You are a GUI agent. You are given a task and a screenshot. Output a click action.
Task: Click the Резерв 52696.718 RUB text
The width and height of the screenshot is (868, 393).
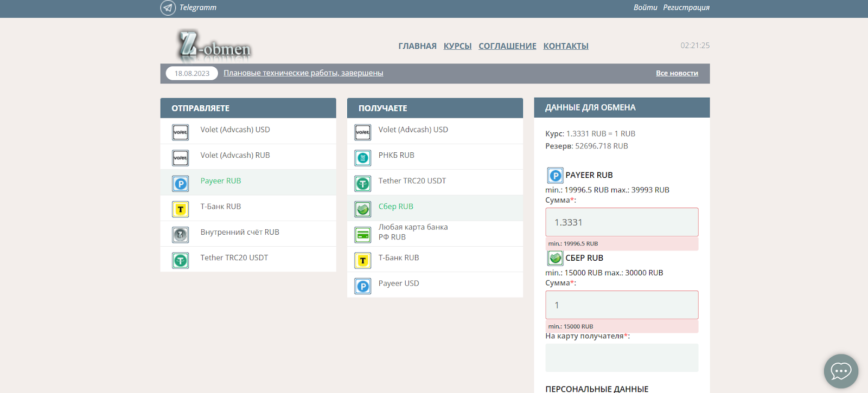pos(586,146)
